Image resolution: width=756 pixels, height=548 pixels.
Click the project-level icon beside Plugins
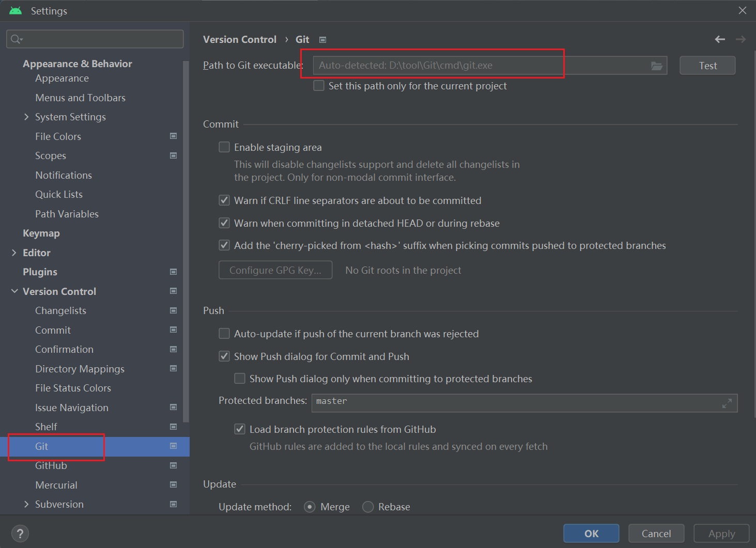[x=174, y=272]
